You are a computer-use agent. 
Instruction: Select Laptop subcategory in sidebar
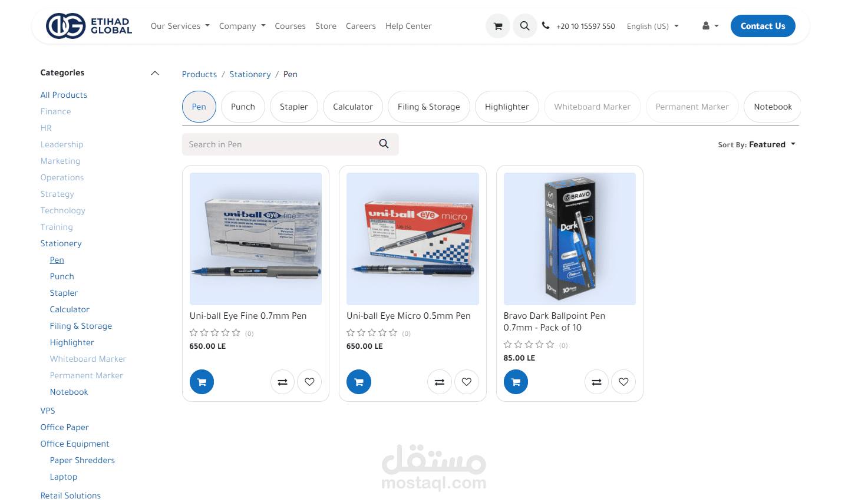click(x=64, y=477)
